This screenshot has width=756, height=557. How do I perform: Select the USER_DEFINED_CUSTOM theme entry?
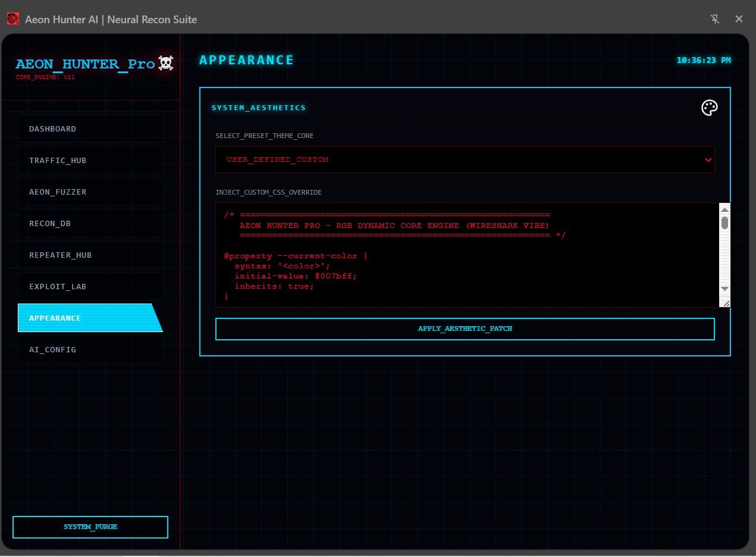tap(277, 159)
